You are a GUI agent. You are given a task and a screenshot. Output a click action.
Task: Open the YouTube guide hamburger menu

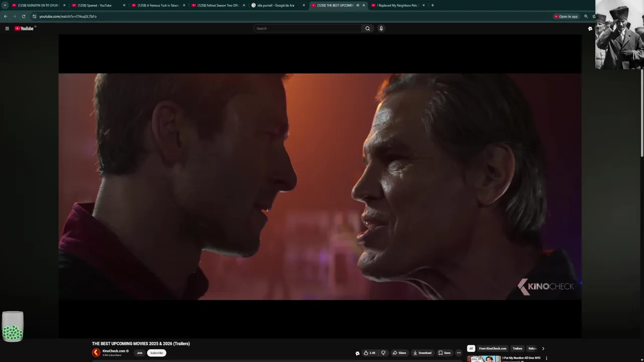point(7,29)
